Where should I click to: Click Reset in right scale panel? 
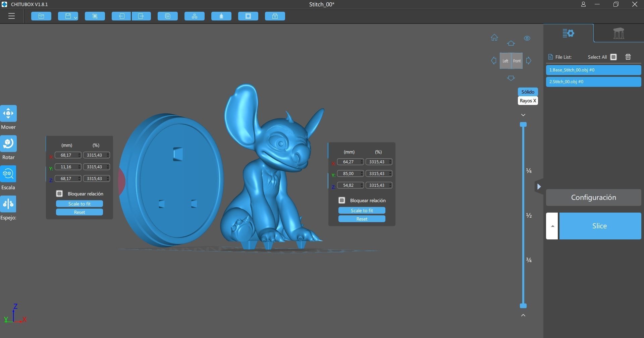pos(362,219)
